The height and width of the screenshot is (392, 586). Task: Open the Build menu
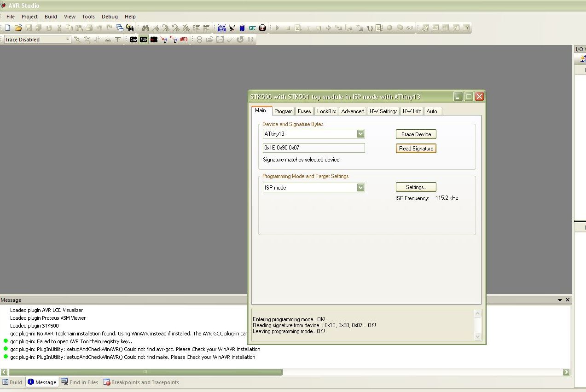pyautogui.click(x=51, y=17)
